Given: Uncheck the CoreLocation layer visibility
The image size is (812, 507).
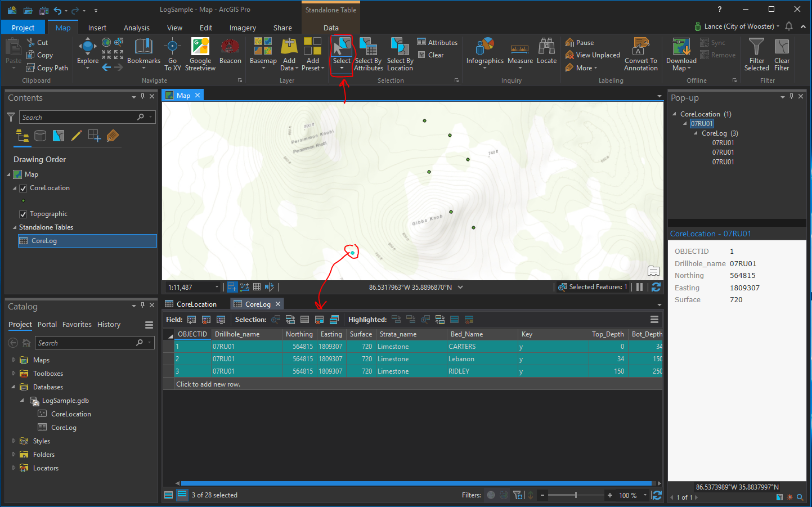Looking at the screenshot, I should click(x=23, y=189).
